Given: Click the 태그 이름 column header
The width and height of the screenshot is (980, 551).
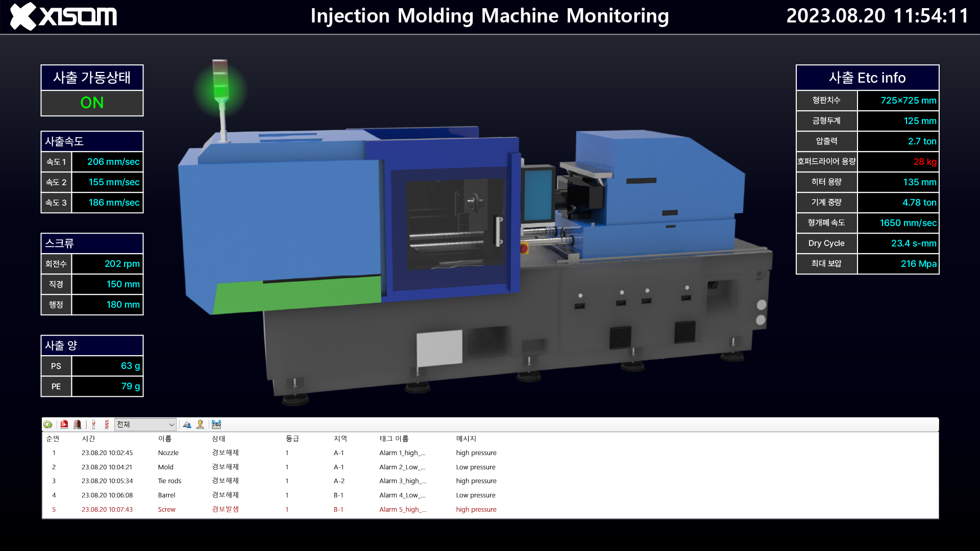Looking at the screenshot, I should pos(394,439).
